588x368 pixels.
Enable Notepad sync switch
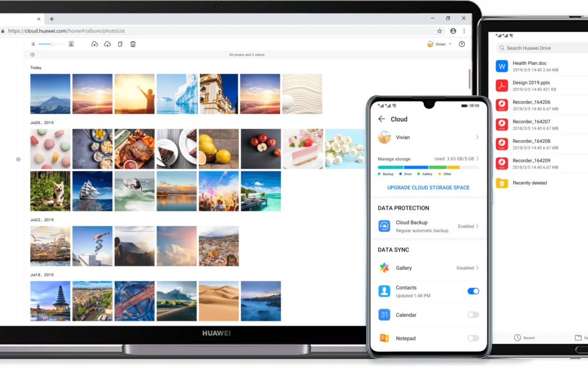point(473,338)
